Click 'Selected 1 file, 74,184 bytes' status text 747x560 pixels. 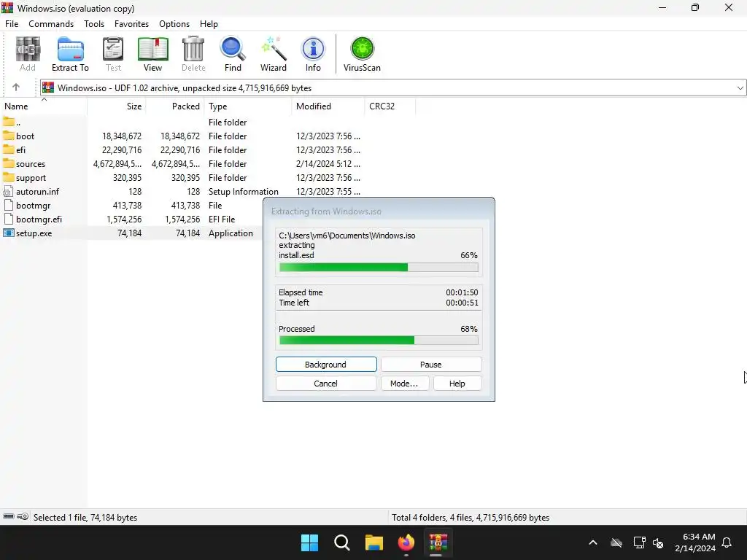coord(85,517)
